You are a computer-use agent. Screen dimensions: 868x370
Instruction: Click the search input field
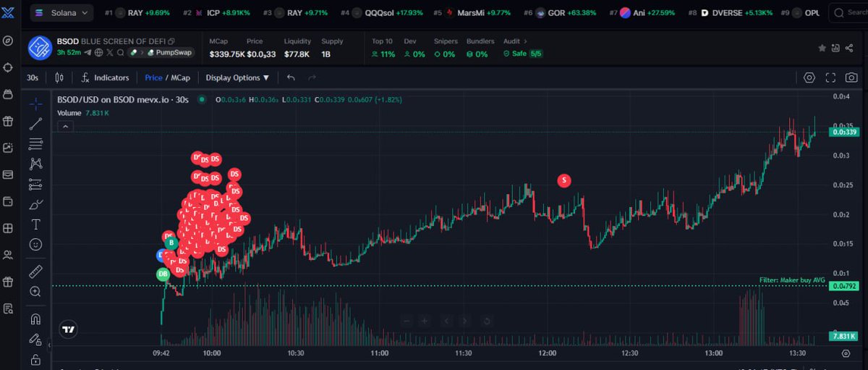(850, 12)
